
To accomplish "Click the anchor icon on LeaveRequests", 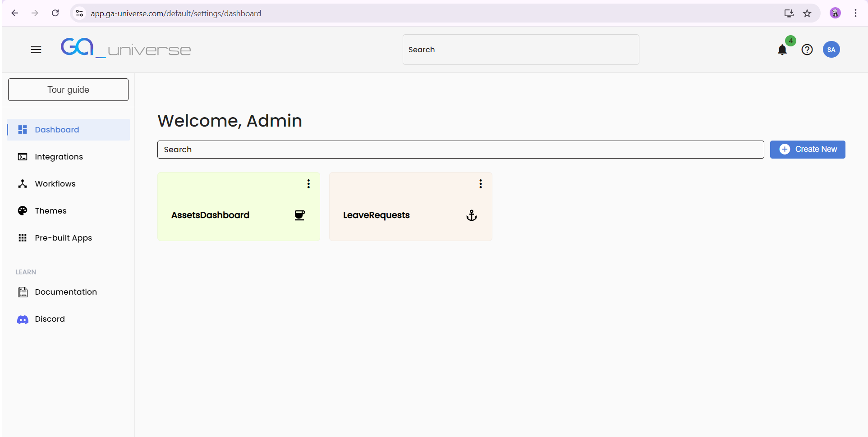I will pyautogui.click(x=472, y=215).
